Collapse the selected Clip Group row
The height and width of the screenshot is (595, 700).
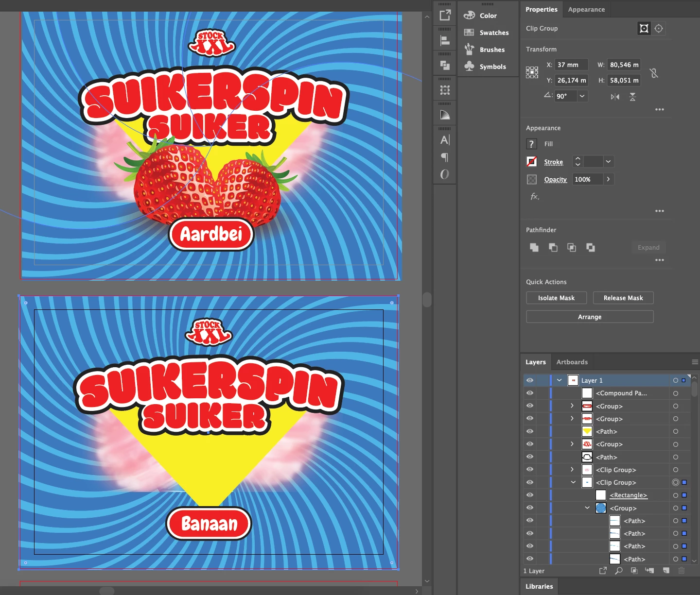573,482
